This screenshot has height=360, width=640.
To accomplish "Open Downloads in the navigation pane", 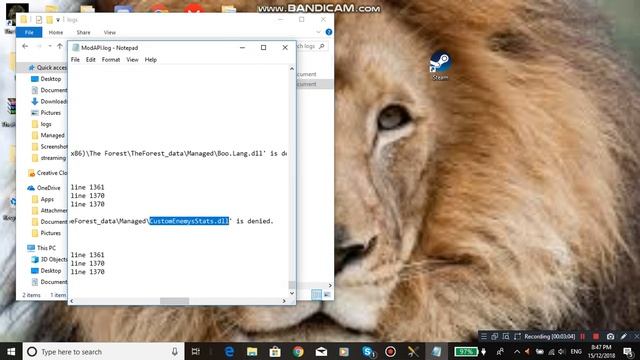I will pyautogui.click(x=49, y=101).
